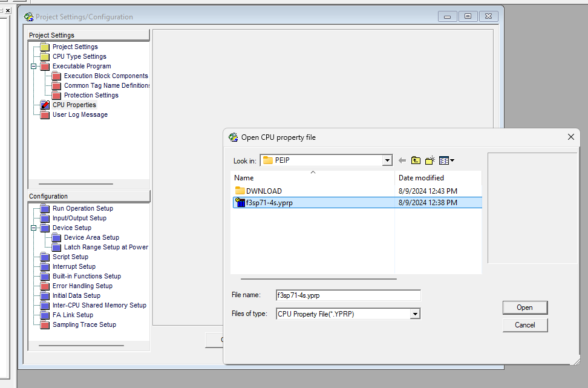Click the CPU Type Settings folder icon

coord(45,57)
